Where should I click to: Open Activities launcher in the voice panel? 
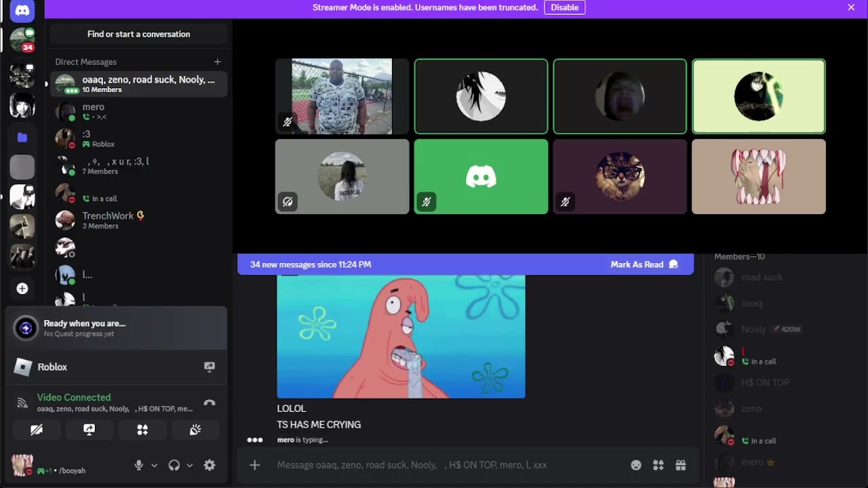click(x=142, y=430)
